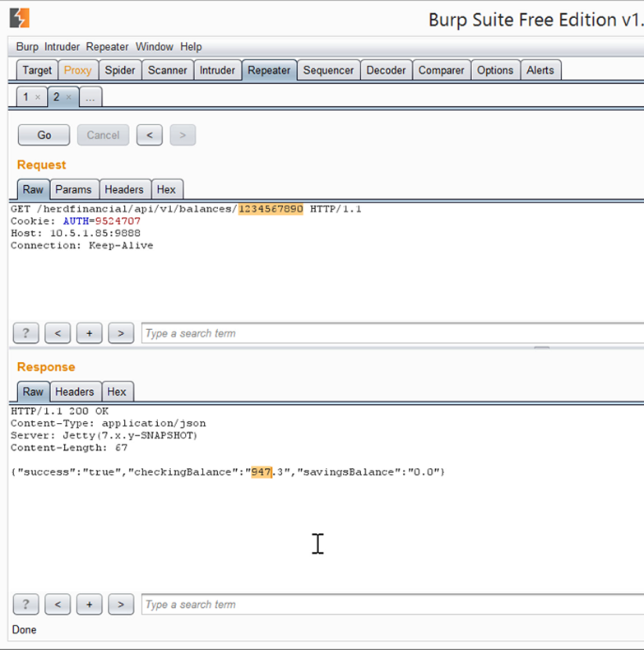Image resolution: width=644 pixels, height=650 pixels.
Task: Focus the request search term field
Action: click(393, 333)
